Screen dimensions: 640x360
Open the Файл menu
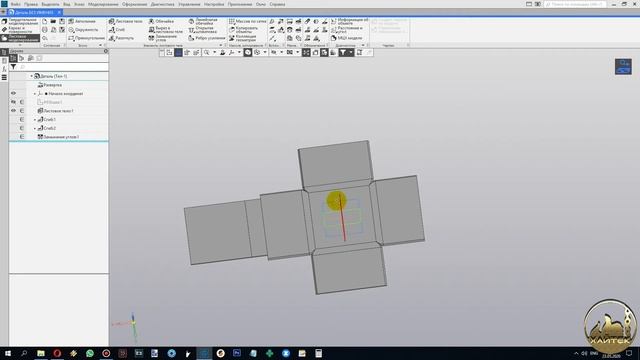point(16,4)
